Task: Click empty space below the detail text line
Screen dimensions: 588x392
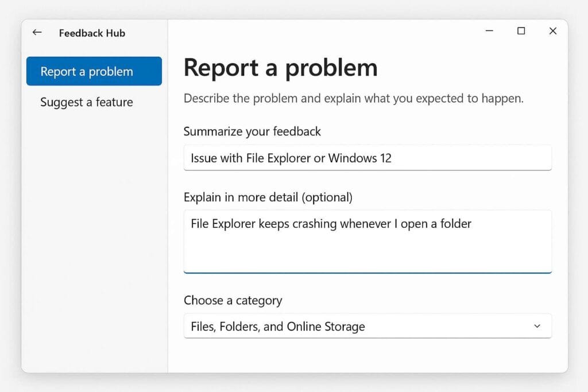Action: 367,253
